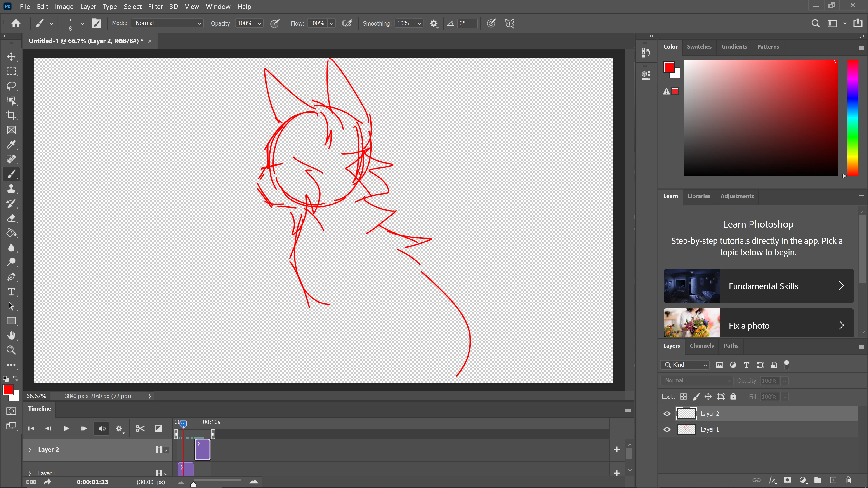Click the rainbow hue slider
Viewport: 868px width, 488px height.
(852, 118)
